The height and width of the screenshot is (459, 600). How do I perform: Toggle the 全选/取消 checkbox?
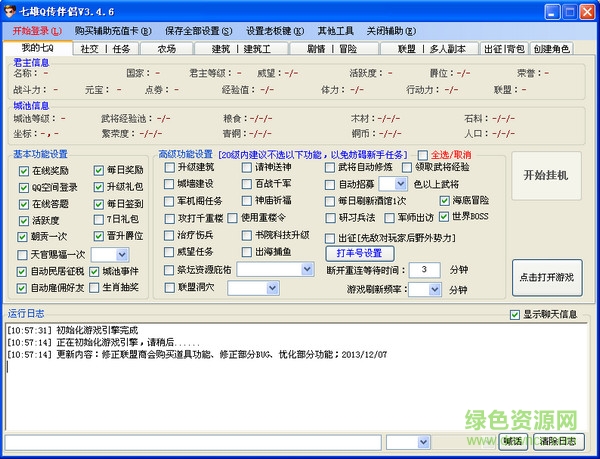click(422, 155)
